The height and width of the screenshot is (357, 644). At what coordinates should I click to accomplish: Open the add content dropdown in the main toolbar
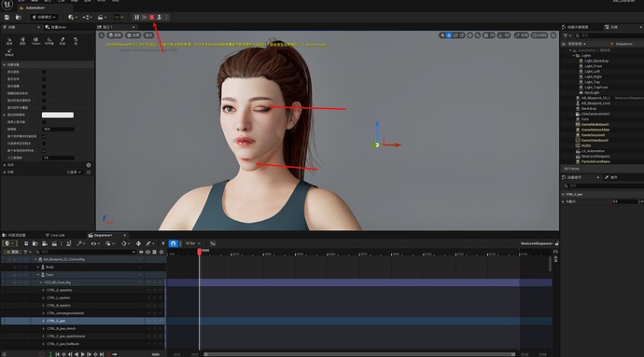(x=73, y=17)
